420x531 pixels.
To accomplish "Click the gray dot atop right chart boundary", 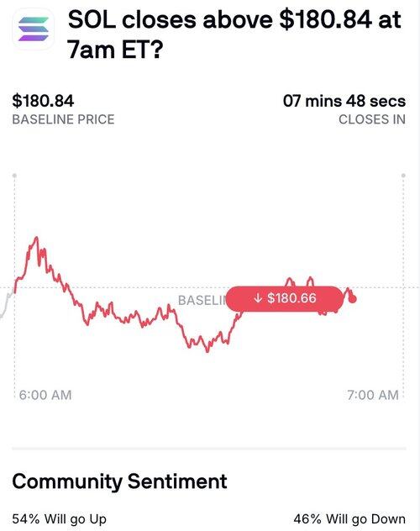I will 403,176.
